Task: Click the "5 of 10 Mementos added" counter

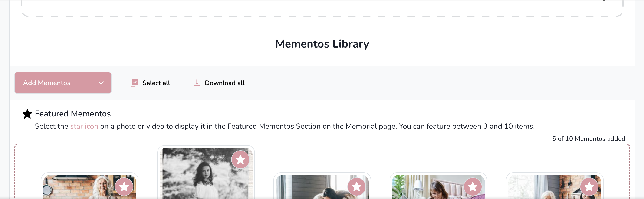Action: (x=588, y=138)
